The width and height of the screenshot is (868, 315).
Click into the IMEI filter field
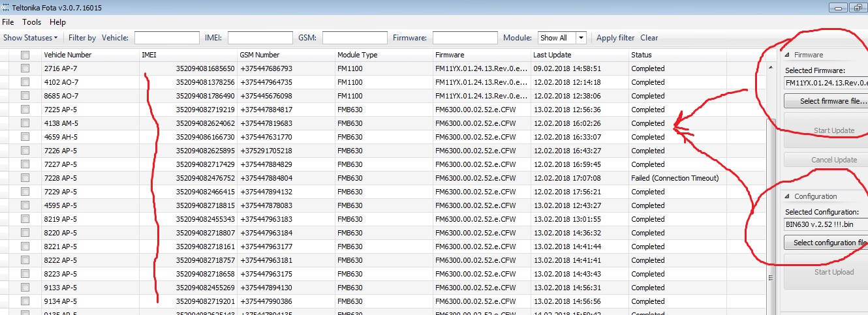tap(260, 38)
